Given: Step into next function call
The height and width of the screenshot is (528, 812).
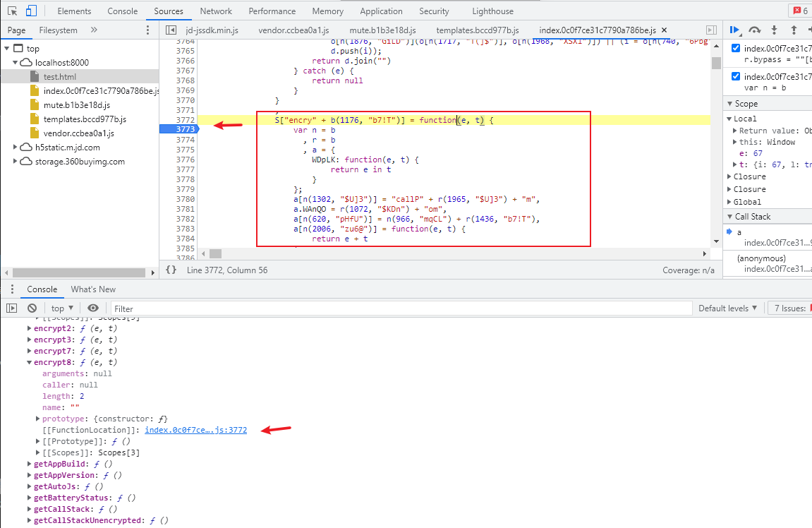Looking at the screenshot, I should click(775, 30).
